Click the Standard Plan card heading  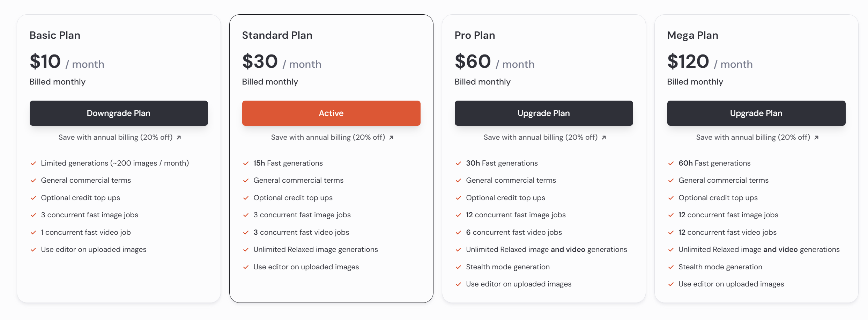[x=277, y=35]
